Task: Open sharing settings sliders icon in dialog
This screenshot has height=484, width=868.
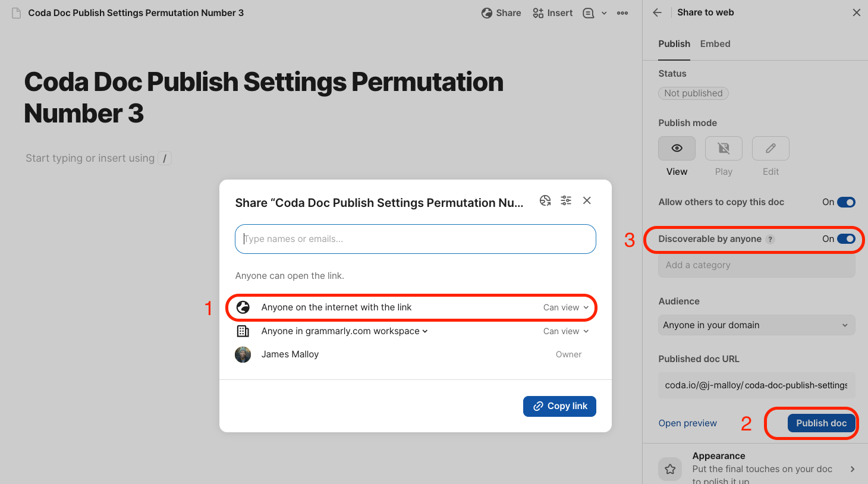Action: pyautogui.click(x=566, y=200)
